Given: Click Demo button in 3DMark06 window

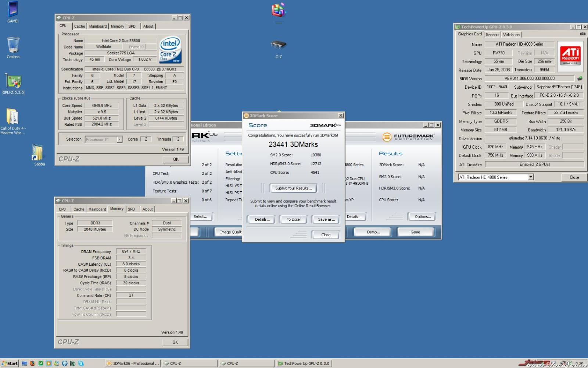Looking at the screenshot, I should [373, 232].
